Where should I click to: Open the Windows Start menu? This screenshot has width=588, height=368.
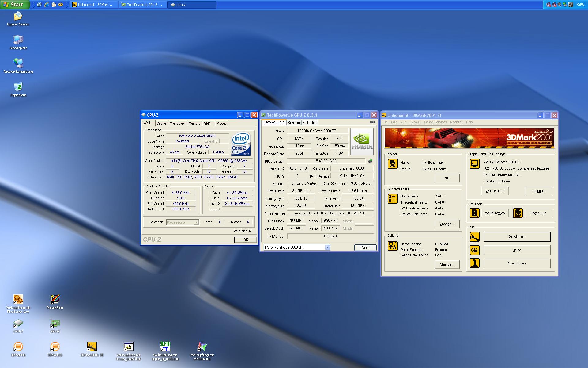point(15,5)
